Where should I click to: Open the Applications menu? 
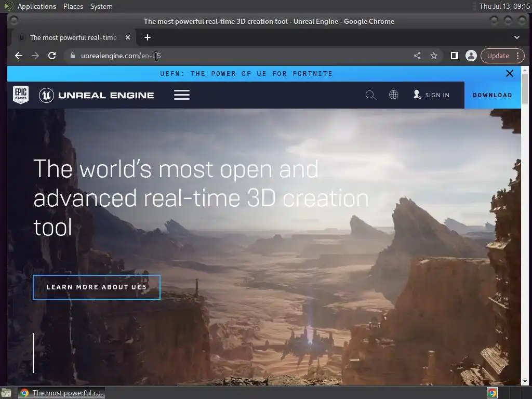pos(37,6)
